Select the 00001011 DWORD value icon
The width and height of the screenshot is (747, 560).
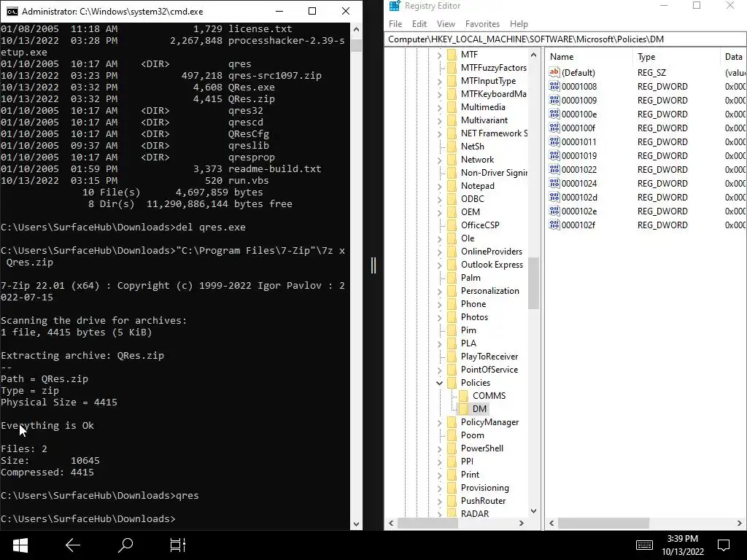[554, 141]
